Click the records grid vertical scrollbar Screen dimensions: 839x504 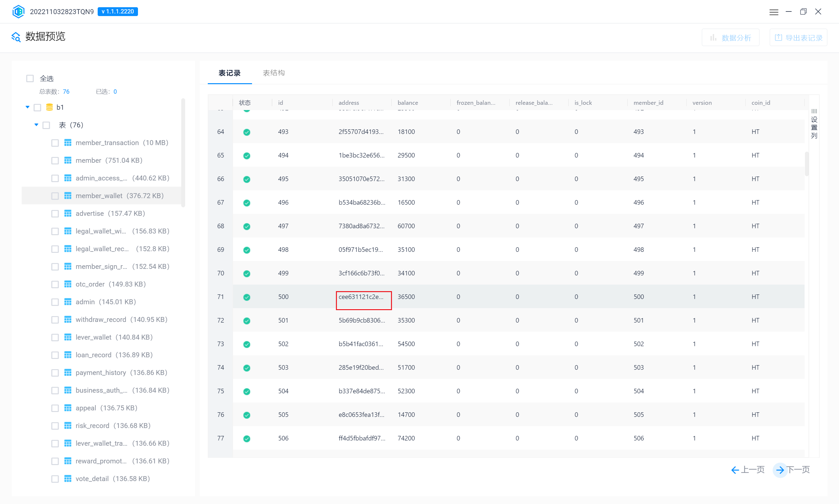(807, 164)
